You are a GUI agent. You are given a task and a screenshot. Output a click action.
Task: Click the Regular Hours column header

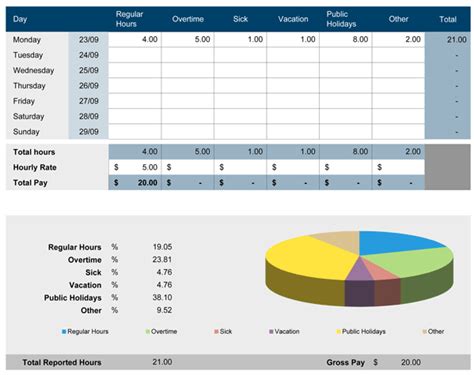point(129,19)
